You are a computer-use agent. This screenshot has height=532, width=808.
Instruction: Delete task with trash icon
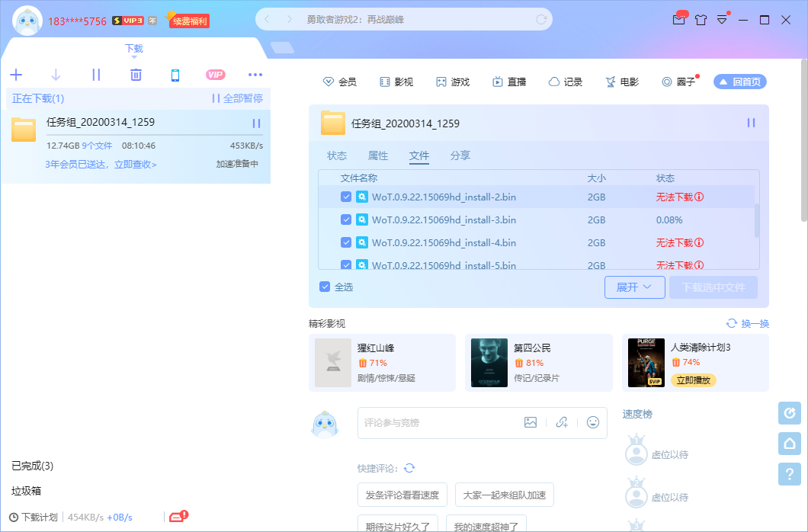[136, 75]
